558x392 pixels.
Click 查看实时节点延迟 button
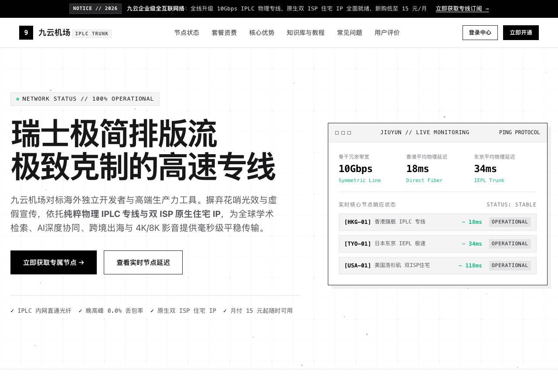pos(143,263)
